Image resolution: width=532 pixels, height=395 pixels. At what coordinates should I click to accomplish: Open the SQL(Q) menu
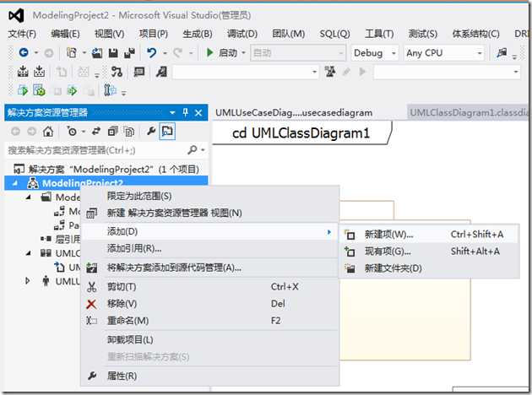click(334, 34)
